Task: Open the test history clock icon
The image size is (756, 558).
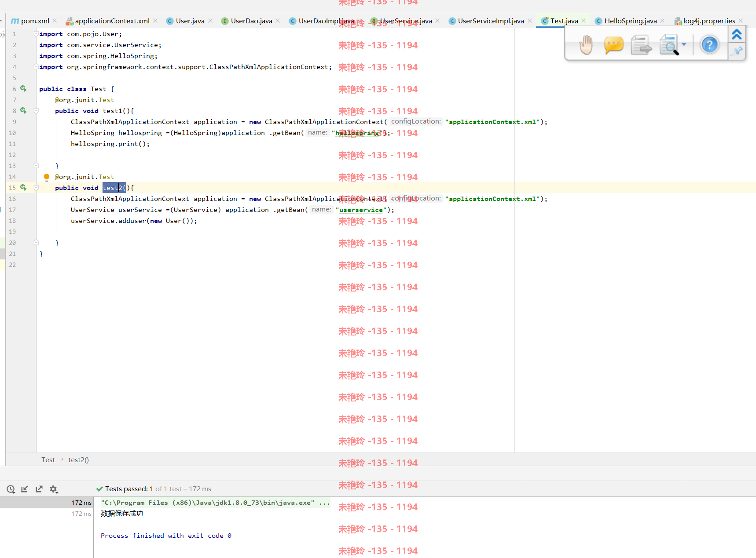Action: pyautogui.click(x=11, y=489)
